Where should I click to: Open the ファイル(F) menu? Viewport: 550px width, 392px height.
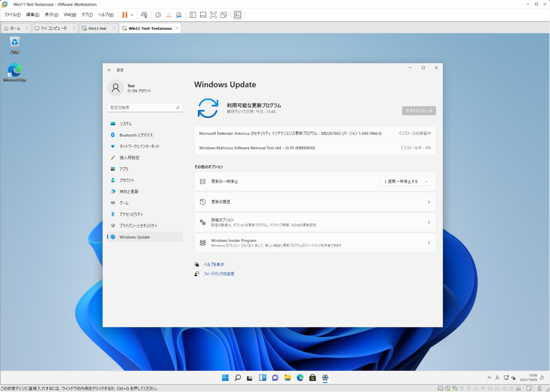click(12, 15)
